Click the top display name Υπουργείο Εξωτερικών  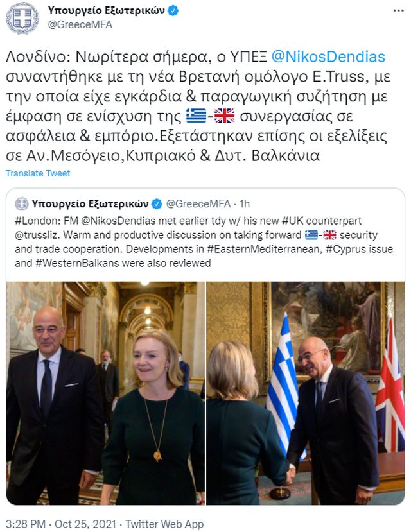(x=106, y=11)
